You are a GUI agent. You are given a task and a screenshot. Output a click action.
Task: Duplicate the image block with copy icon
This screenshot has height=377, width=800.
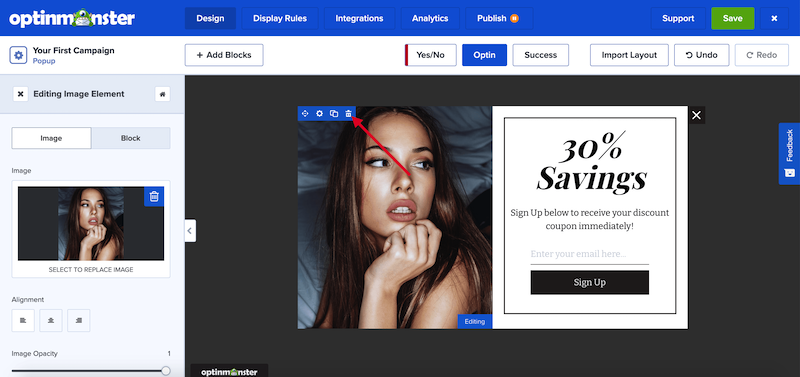coord(334,113)
